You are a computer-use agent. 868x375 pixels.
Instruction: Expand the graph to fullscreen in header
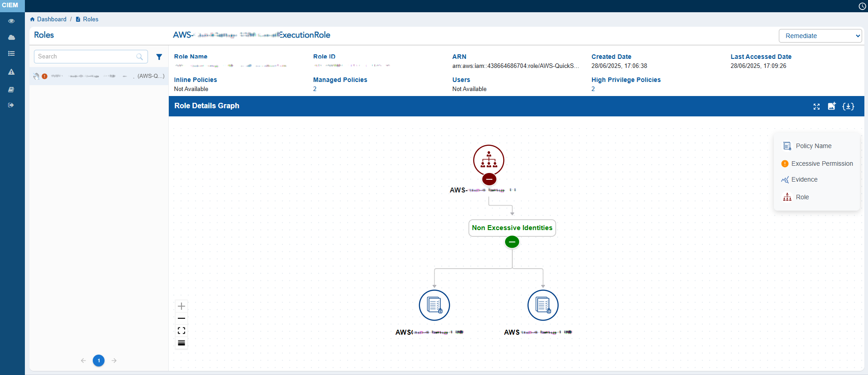(x=816, y=106)
